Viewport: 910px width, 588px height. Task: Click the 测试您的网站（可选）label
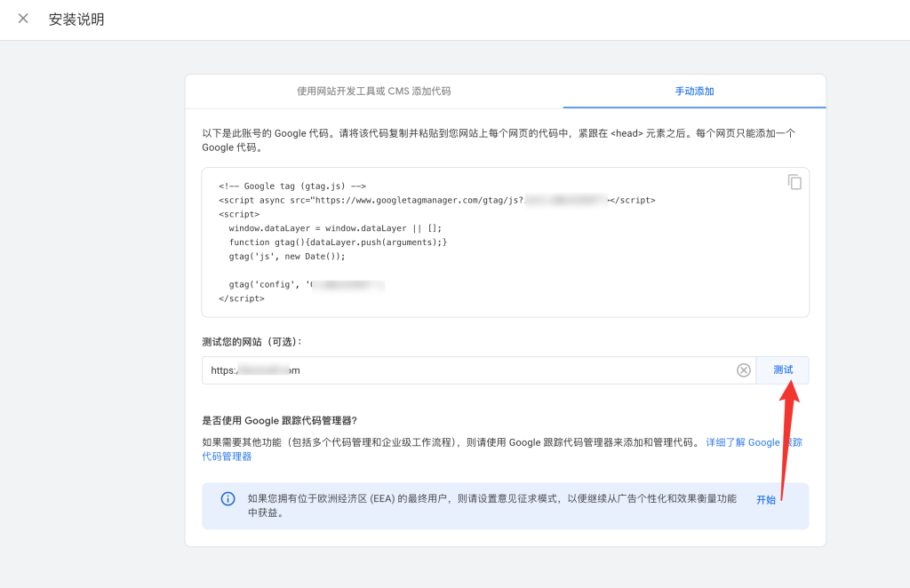tap(251, 342)
